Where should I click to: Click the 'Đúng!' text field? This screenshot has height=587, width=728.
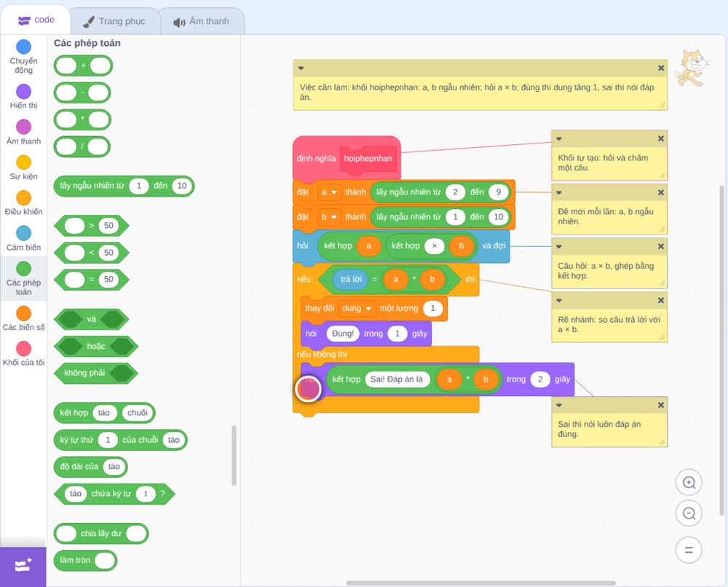(343, 334)
